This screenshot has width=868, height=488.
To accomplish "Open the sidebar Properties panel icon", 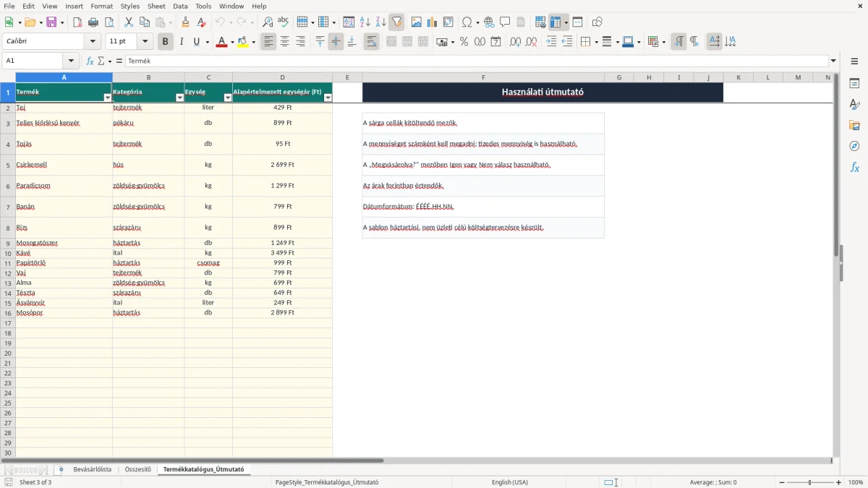I will (854, 84).
